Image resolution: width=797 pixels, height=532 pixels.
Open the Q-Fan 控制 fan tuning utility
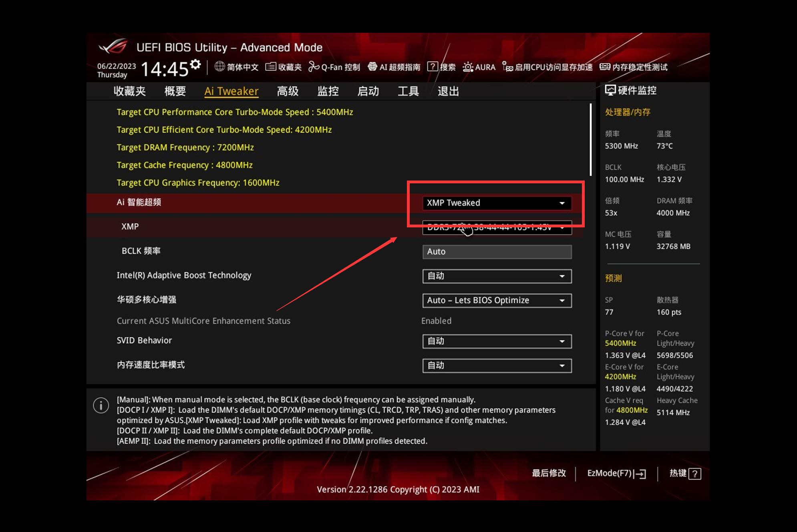pyautogui.click(x=336, y=67)
